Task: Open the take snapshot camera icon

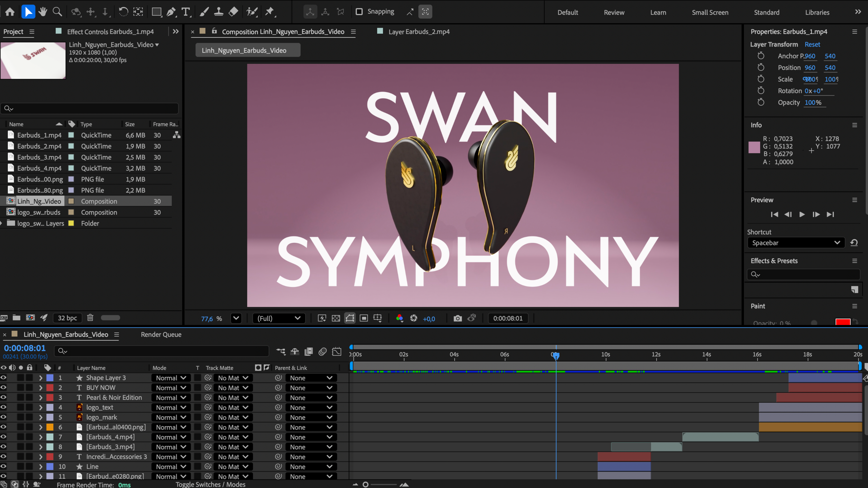Action: tap(458, 318)
